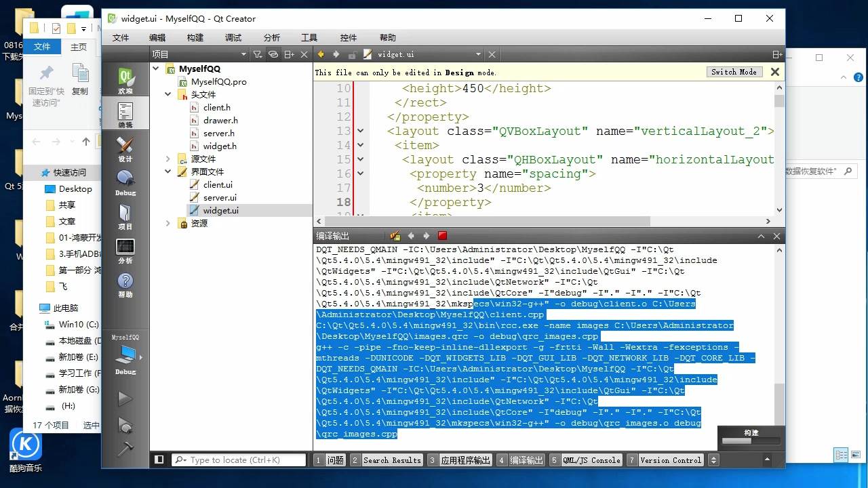Expand the 资源 resources folder
Image resolution: width=868 pixels, height=488 pixels.
pos(168,224)
